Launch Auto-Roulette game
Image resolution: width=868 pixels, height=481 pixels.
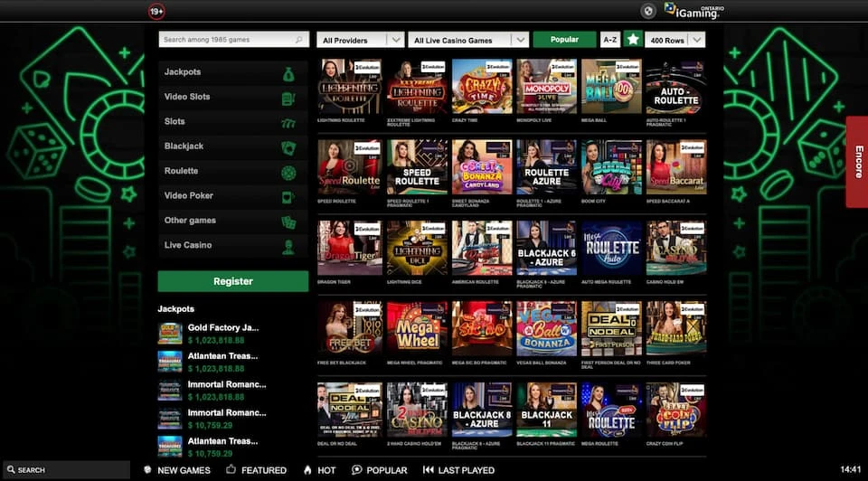(676, 87)
